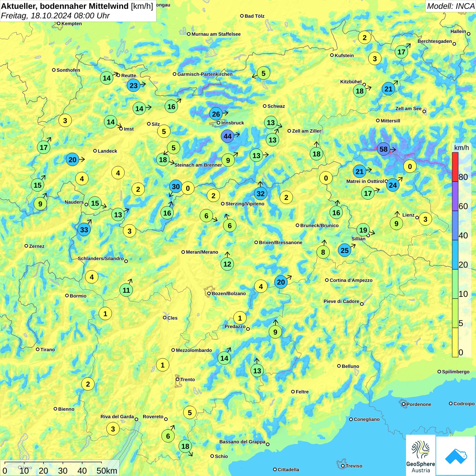Viewport: 476px width, 476px height.
Task: Click the km/h legend unit label
Action: click(x=461, y=148)
